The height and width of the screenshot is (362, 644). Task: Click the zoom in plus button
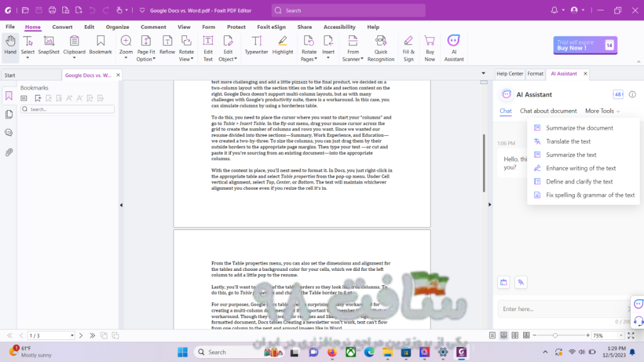pyautogui.click(x=588, y=336)
